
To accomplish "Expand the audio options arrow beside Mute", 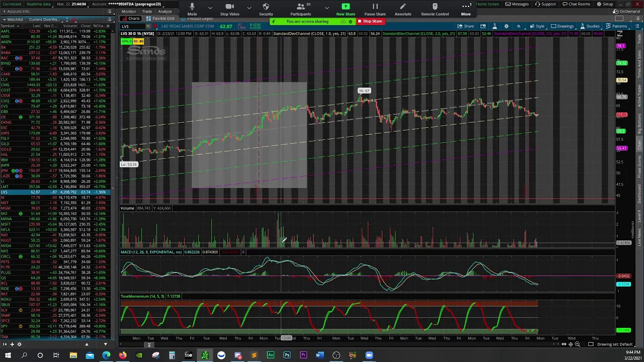I will point(210,8).
